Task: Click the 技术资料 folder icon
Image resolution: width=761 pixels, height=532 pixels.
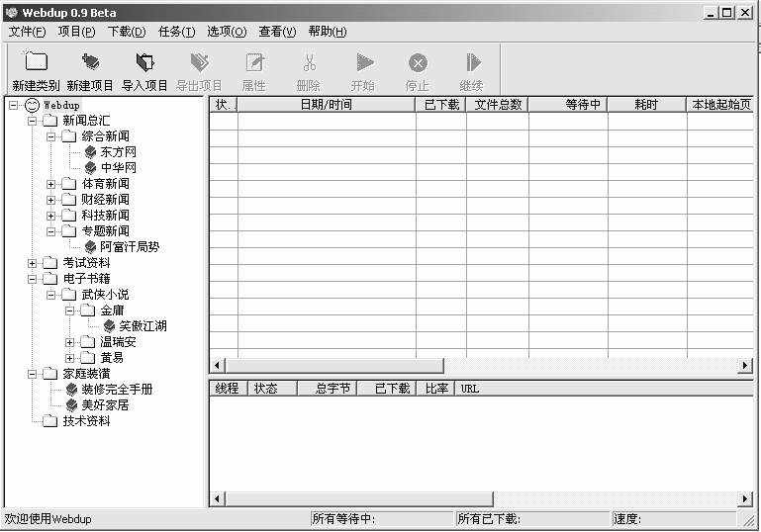Action: 50,421
